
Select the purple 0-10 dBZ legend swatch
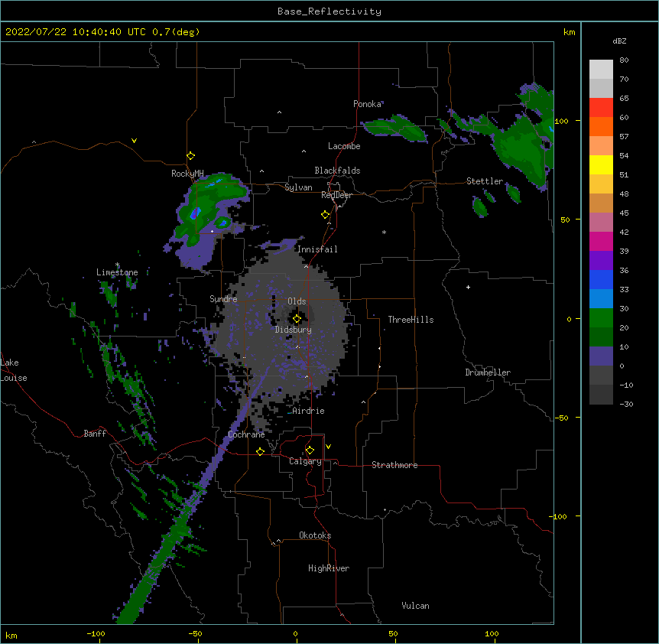[601, 356]
